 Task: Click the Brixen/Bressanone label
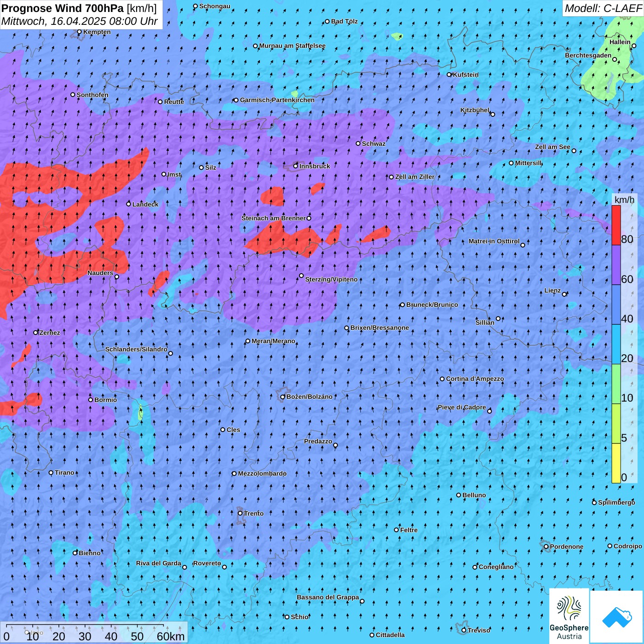(379, 328)
